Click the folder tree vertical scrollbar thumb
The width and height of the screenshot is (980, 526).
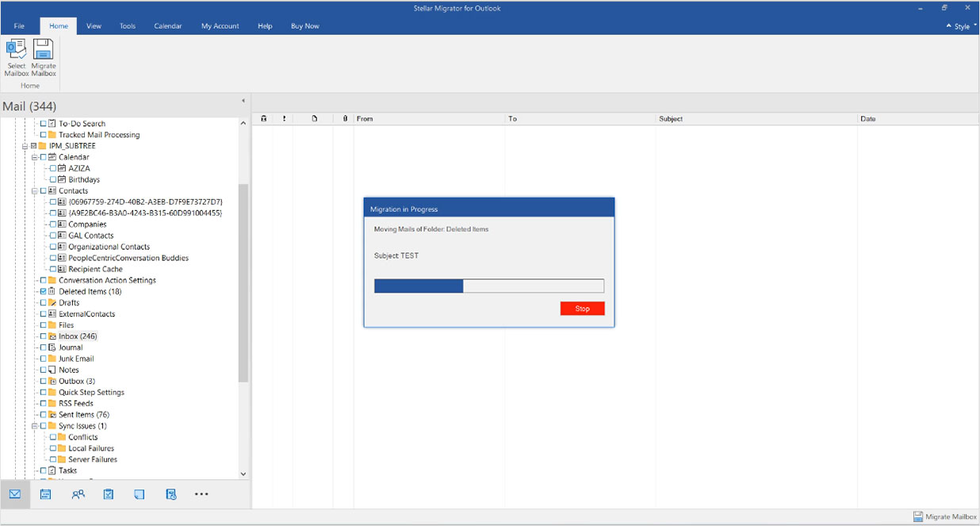[x=243, y=284]
